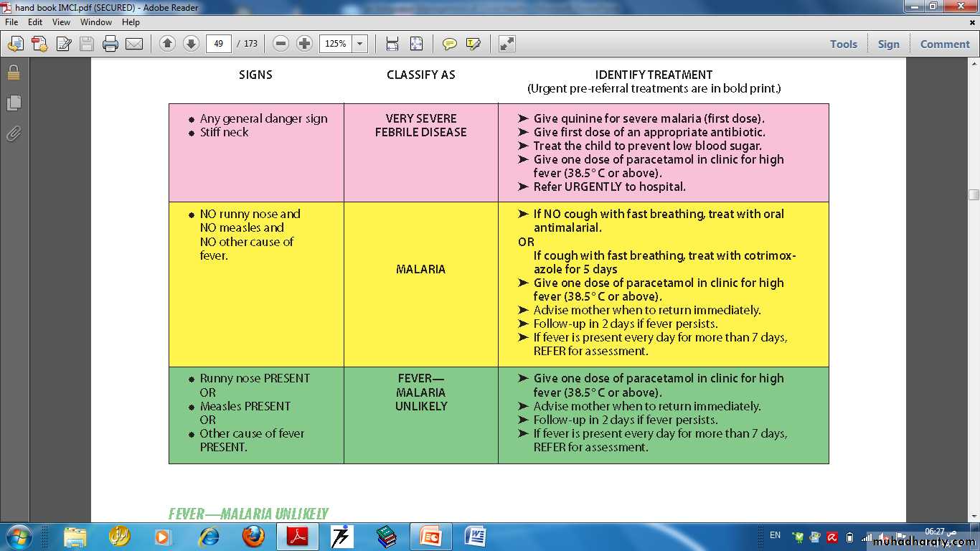Add a sticky note comment
This screenshot has width=980, height=551.
tap(449, 44)
